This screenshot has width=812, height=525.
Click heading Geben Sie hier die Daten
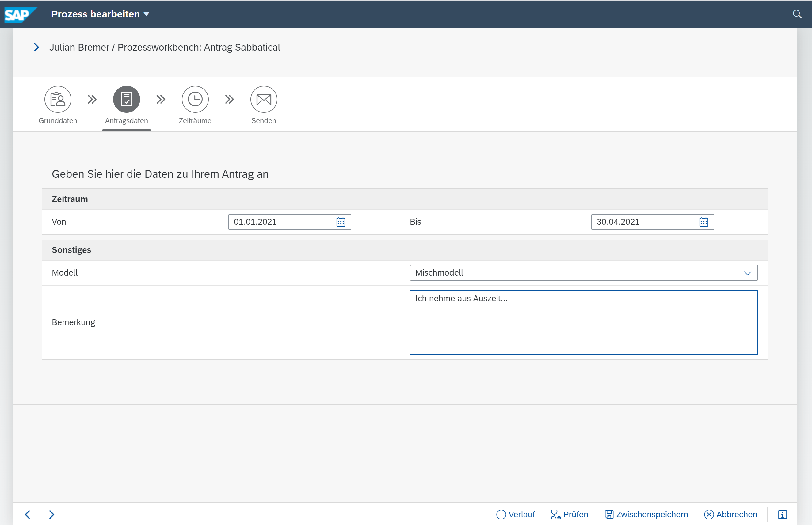coord(160,174)
